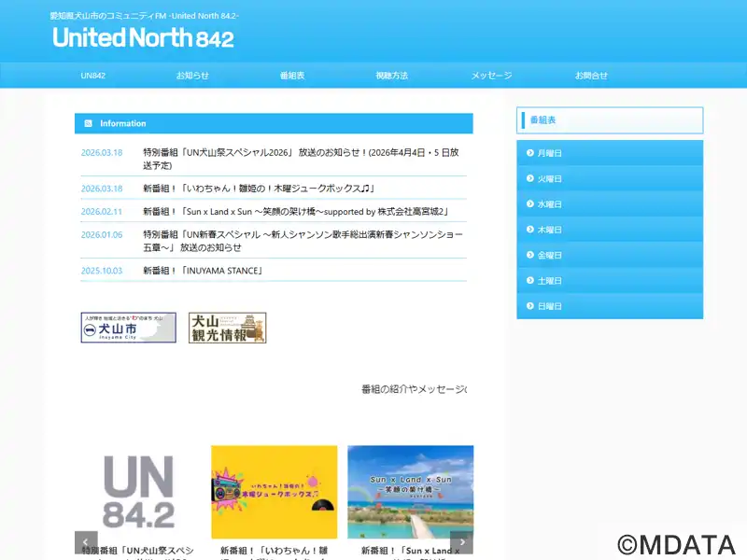Open the Inuyama City banner
Image resolution: width=747 pixels, height=560 pixels.
[128, 328]
